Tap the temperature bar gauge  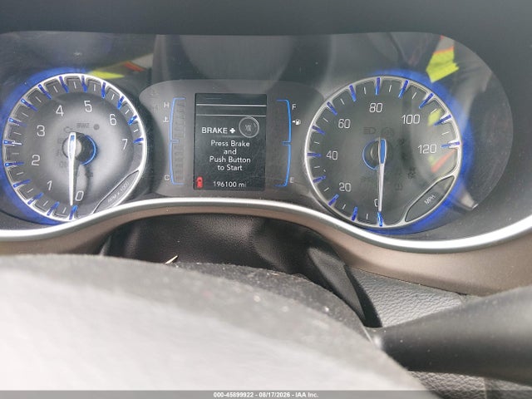(179, 140)
